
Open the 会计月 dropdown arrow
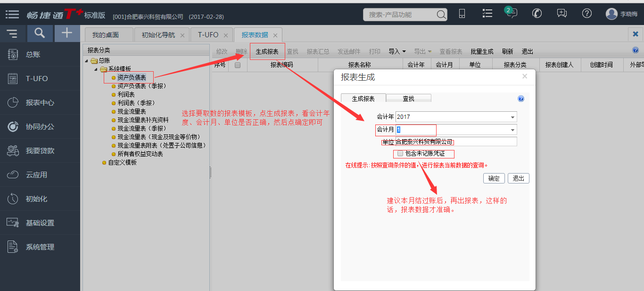512,130
